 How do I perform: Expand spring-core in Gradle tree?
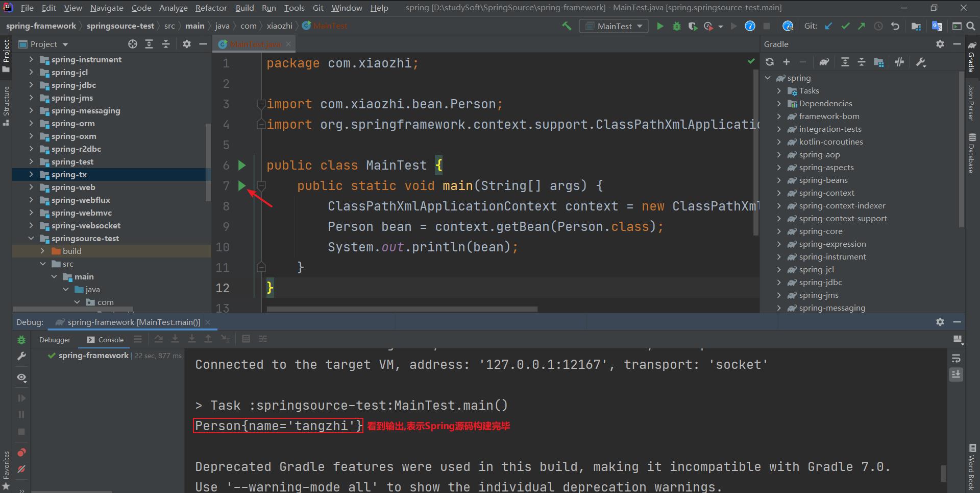(x=779, y=231)
